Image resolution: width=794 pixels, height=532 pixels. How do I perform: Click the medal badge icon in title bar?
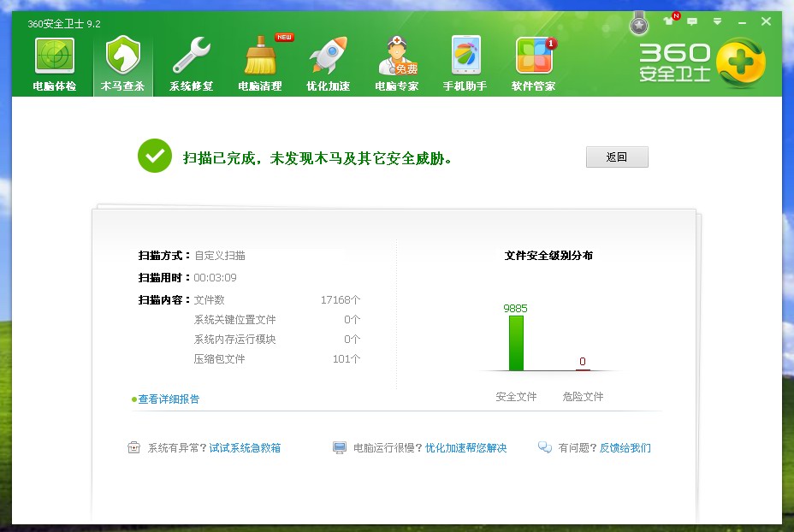(x=639, y=23)
